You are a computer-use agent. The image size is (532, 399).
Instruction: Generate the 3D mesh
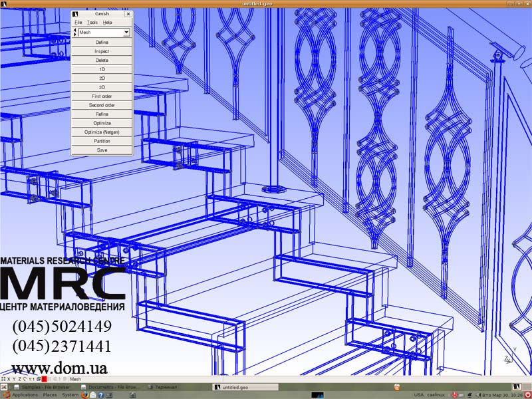102,87
